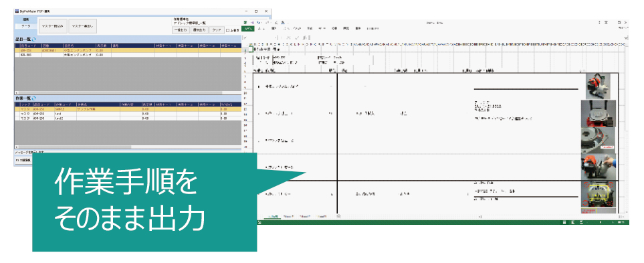Click the 一括出力 button

[181, 30]
